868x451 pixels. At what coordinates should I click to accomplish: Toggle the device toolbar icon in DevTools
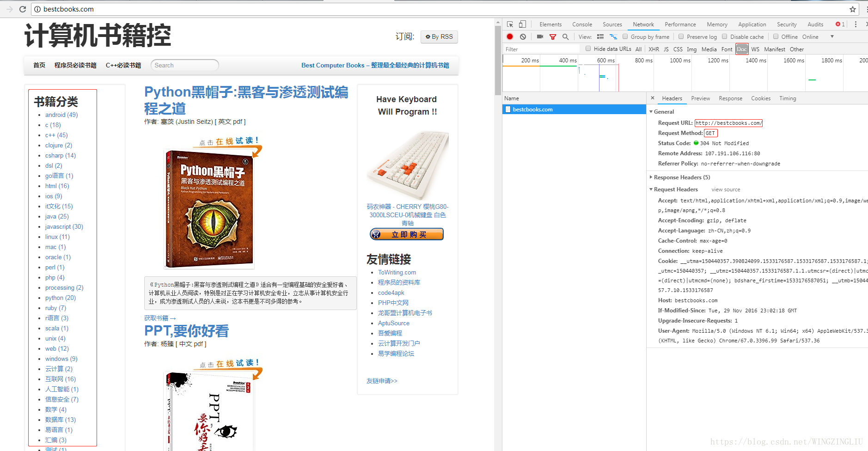click(x=522, y=24)
